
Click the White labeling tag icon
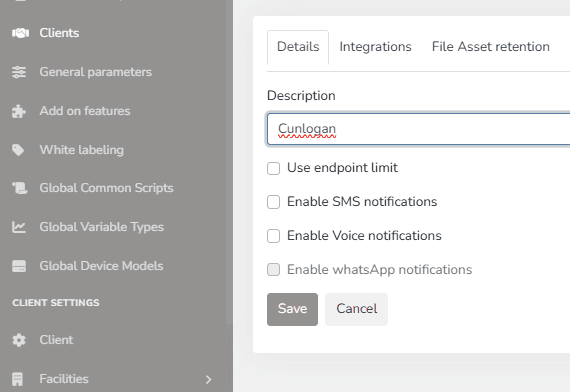point(18,150)
